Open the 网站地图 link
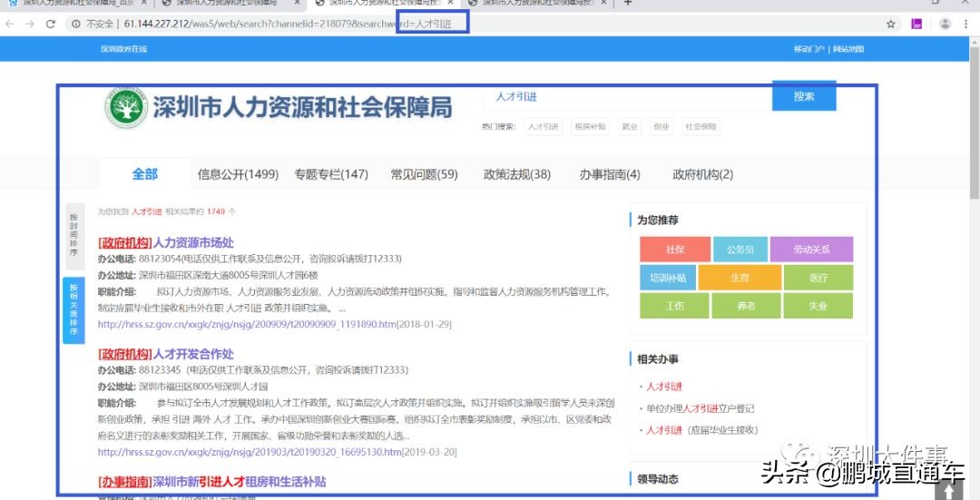The width and height of the screenshot is (980, 500). coord(848,49)
